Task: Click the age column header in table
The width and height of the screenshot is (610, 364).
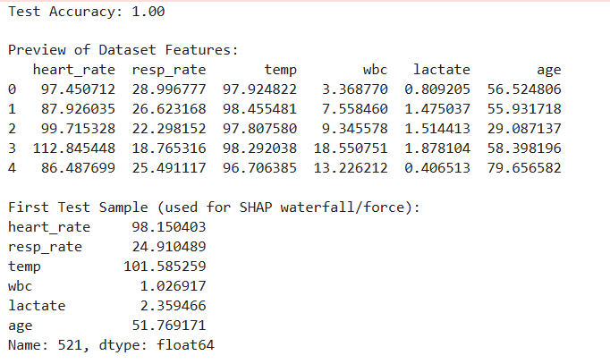Action: point(548,70)
